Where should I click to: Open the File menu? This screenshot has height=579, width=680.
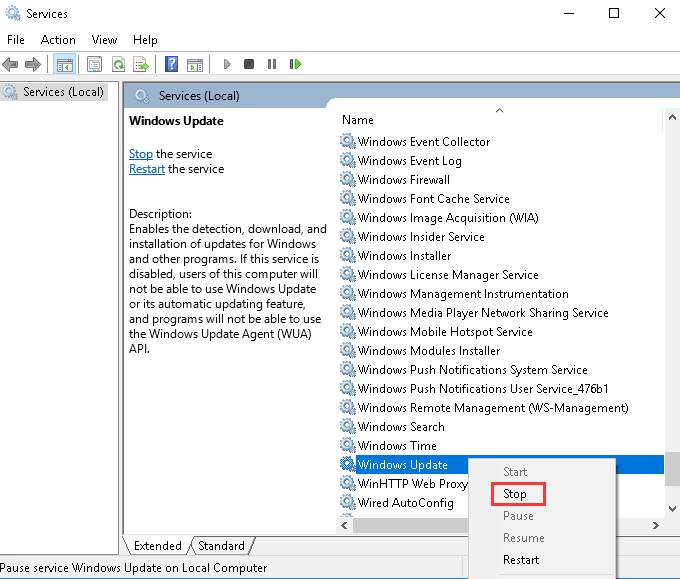16,40
